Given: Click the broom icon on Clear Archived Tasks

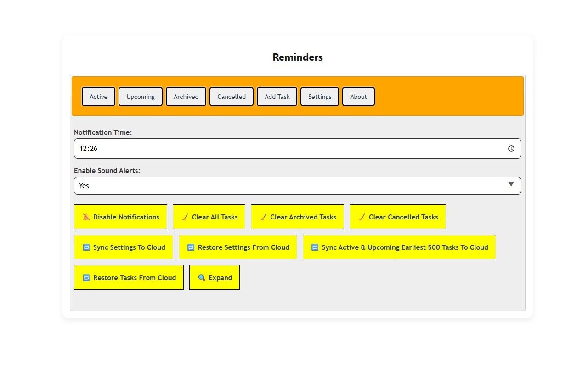Looking at the screenshot, I should (x=263, y=217).
